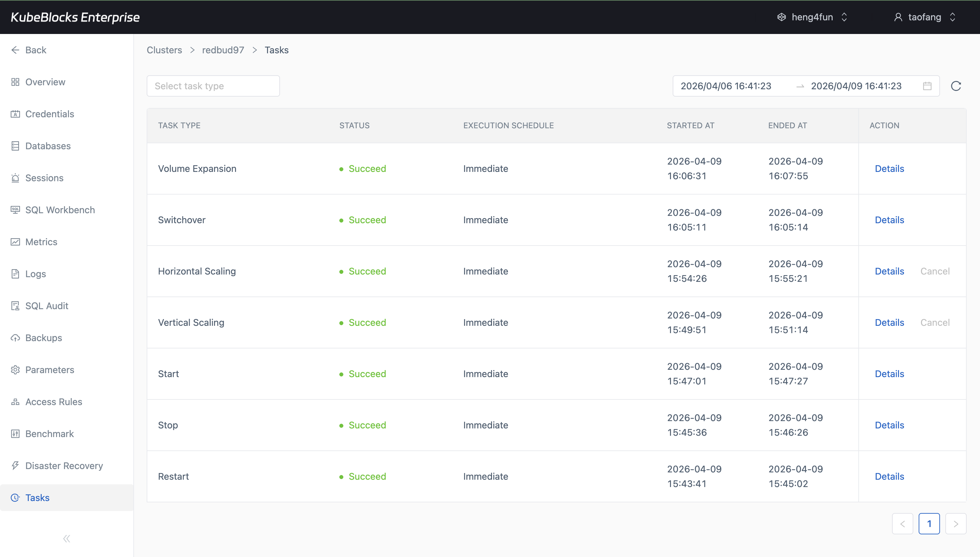This screenshot has height=557, width=980.
Task: Open Details for Volume Expansion task
Action: click(x=889, y=168)
